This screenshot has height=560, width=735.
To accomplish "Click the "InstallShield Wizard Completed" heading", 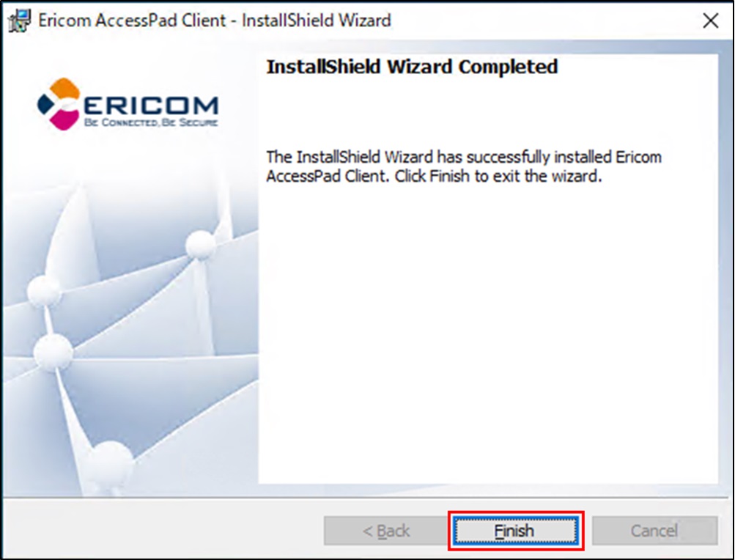I will click(412, 67).
